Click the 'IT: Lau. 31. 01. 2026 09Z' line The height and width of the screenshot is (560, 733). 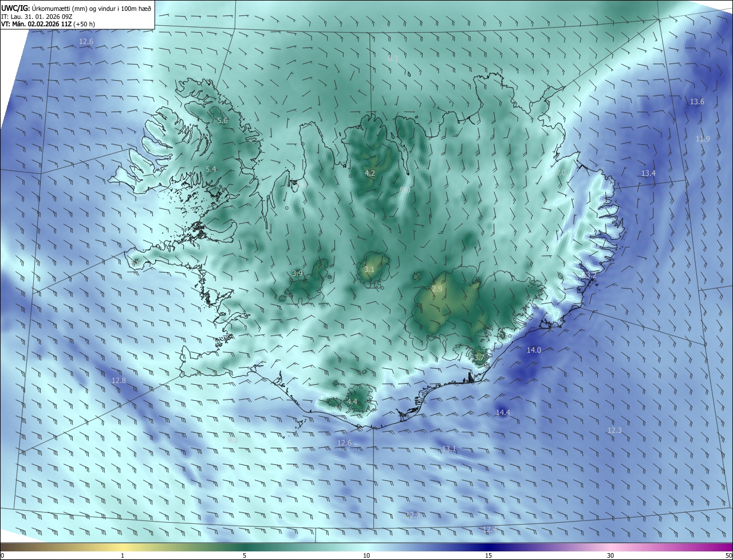click(x=36, y=16)
